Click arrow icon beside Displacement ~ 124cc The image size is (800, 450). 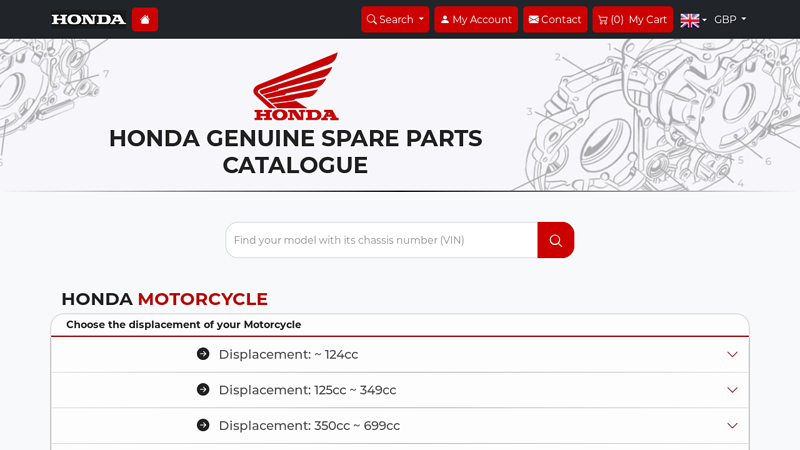(203, 354)
